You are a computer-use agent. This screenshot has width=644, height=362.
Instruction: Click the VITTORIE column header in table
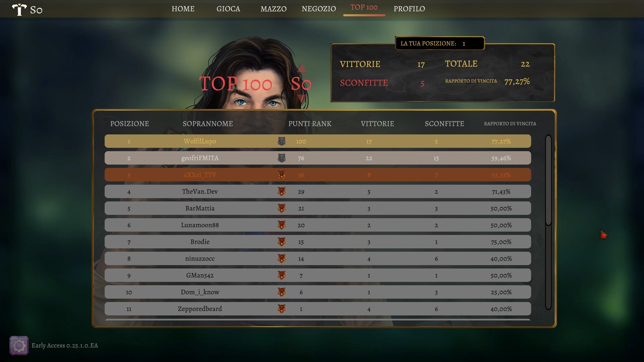click(x=377, y=124)
